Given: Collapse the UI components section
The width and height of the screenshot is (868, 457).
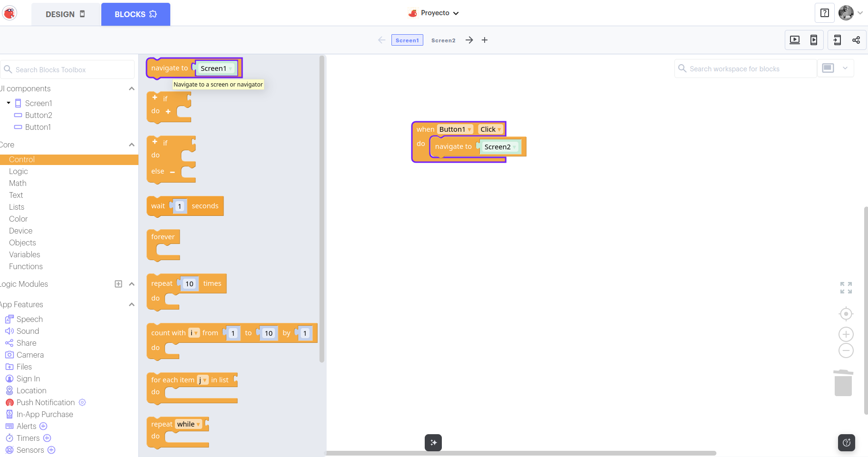Looking at the screenshot, I should click(132, 89).
